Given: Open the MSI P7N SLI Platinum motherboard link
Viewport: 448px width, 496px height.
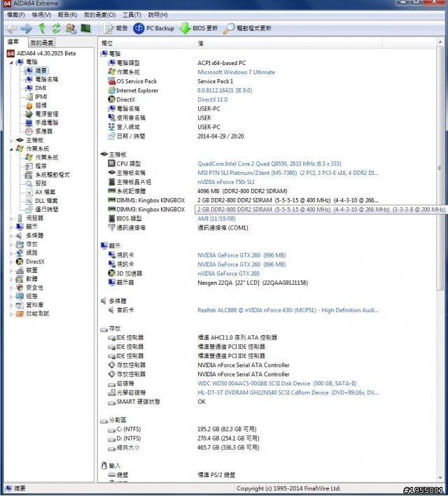Looking at the screenshot, I should pos(288,173).
